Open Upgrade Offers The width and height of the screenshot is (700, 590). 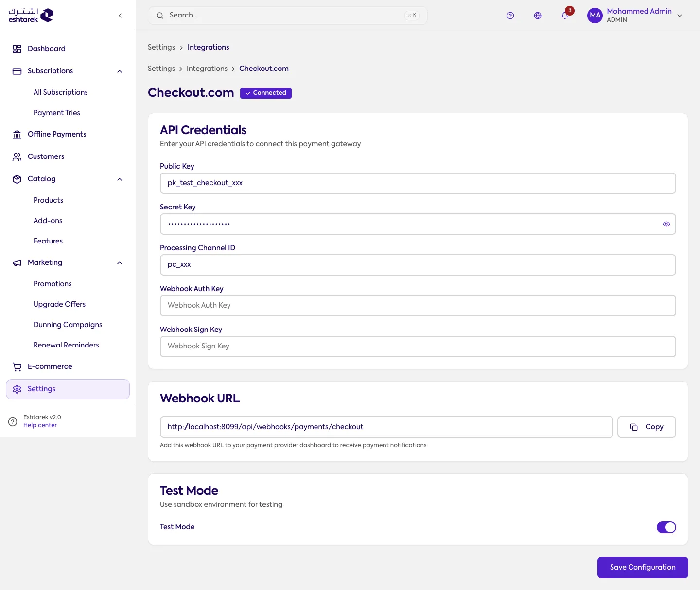pos(60,304)
